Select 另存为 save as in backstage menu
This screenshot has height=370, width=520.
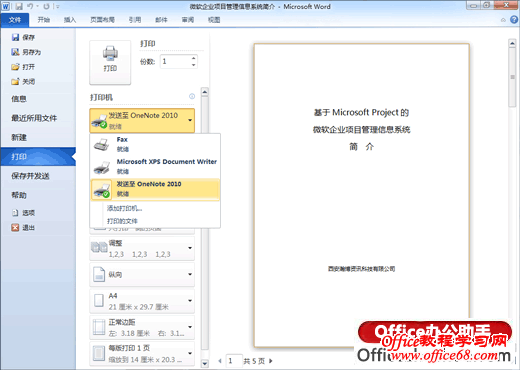(26, 52)
